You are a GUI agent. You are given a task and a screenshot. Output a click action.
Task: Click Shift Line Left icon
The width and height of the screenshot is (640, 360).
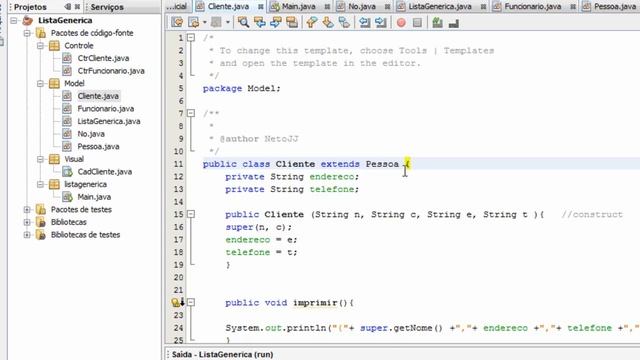tap(364, 22)
